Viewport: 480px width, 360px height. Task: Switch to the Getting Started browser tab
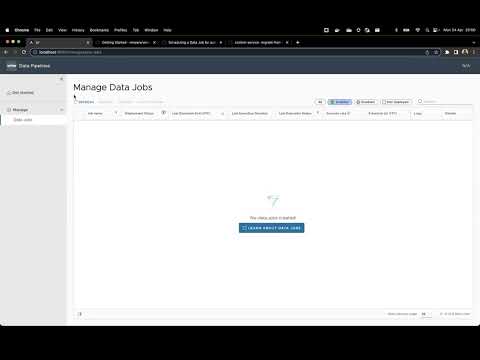125,43
